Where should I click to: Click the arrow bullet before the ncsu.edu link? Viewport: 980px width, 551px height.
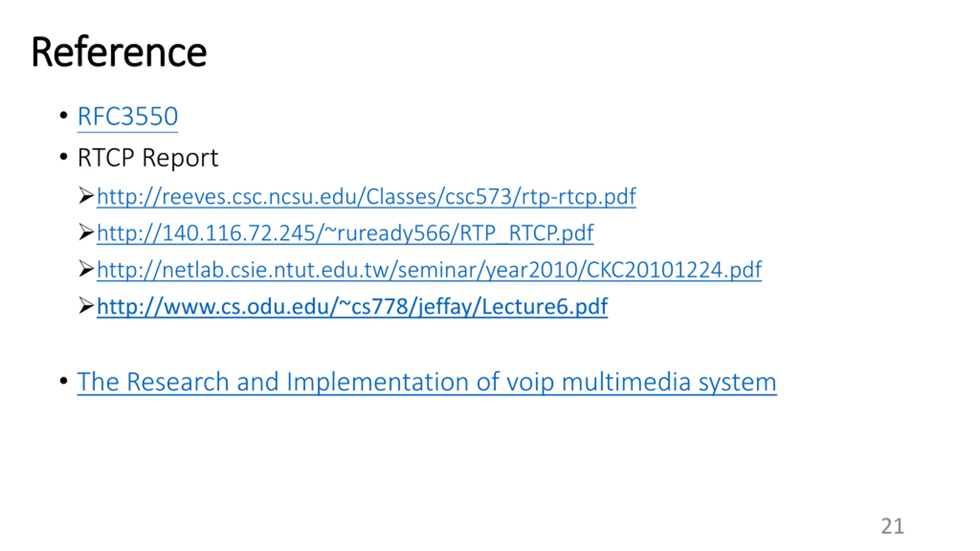86,196
